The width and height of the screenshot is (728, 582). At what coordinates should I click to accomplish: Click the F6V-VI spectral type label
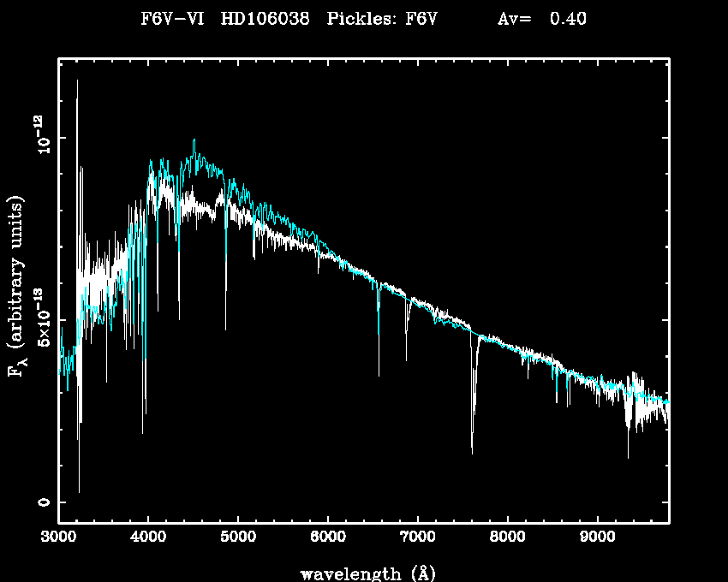click(x=171, y=19)
